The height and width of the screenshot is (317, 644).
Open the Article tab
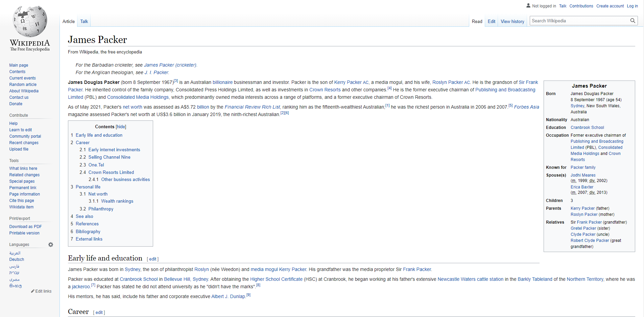coord(69,21)
